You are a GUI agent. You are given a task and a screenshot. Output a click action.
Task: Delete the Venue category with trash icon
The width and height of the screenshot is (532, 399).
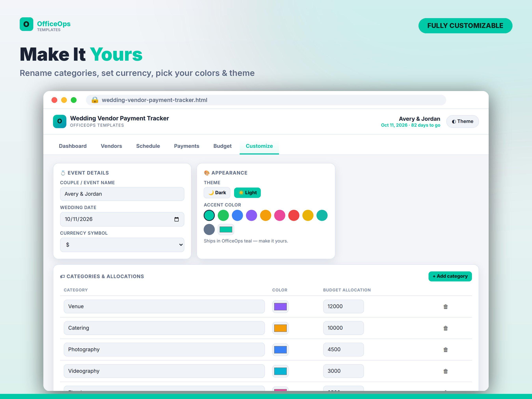point(446,306)
